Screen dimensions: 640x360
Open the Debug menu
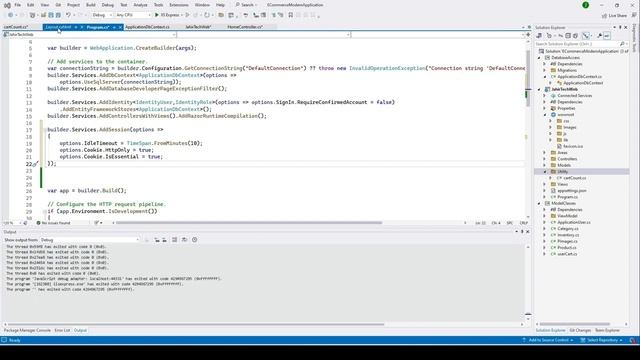coord(108,5)
